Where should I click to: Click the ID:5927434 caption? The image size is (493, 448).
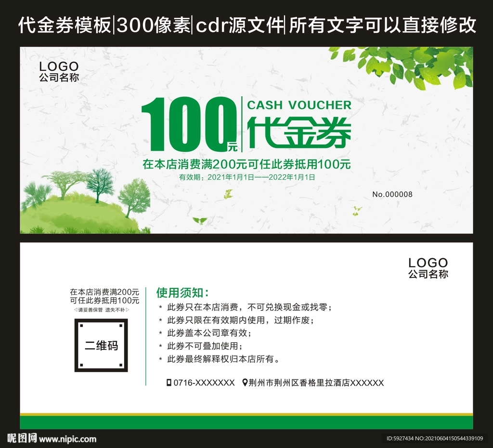[401, 438]
